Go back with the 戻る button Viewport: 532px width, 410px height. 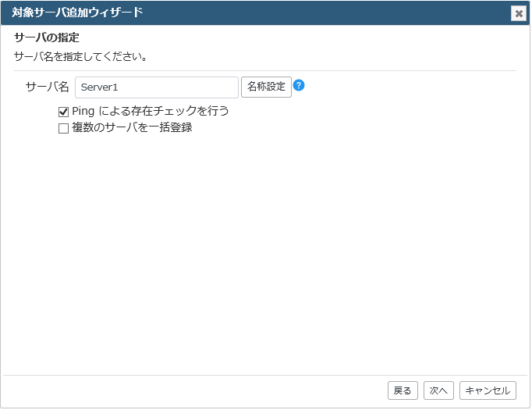coord(403,390)
